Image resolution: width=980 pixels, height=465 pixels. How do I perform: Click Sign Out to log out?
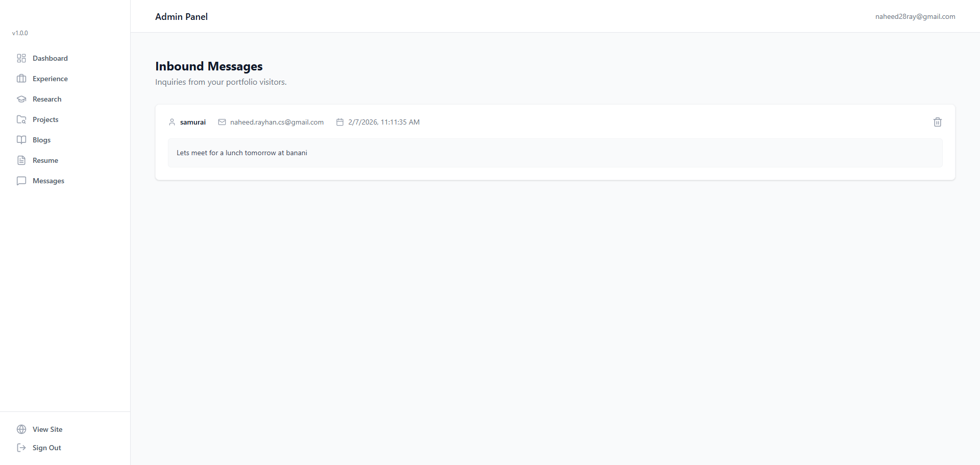46,448
